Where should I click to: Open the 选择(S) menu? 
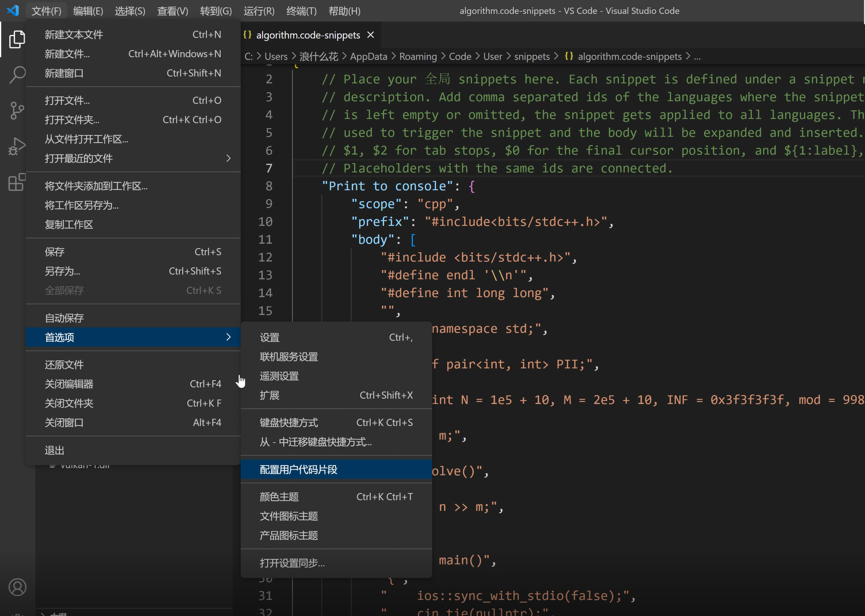coord(130,11)
